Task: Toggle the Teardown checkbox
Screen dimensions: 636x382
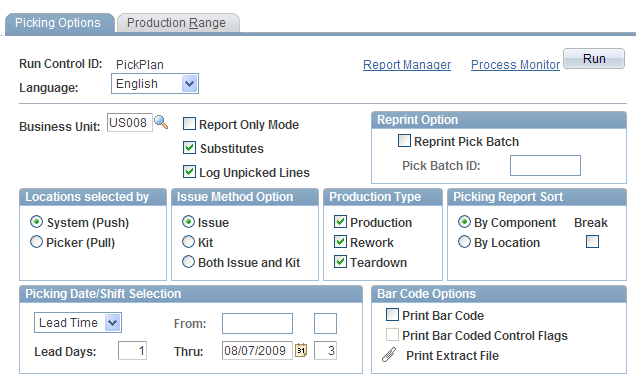Action: click(x=340, y=262)
